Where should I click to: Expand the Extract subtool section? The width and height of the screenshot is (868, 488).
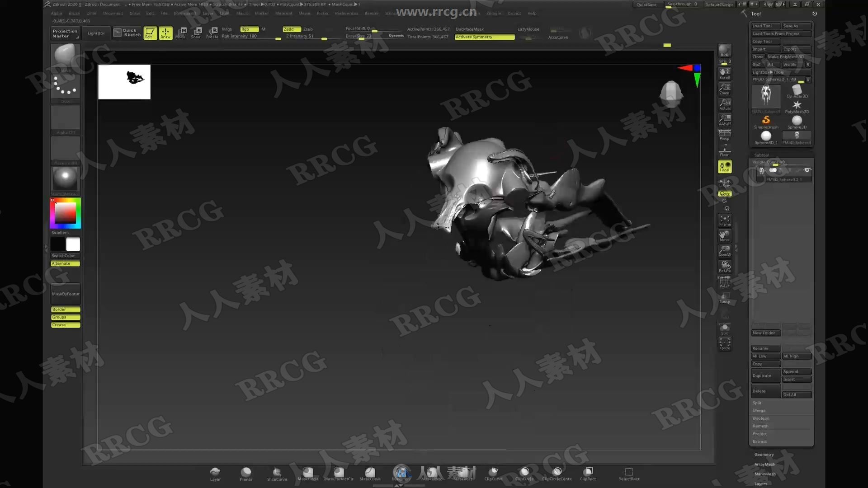(759, 441)
